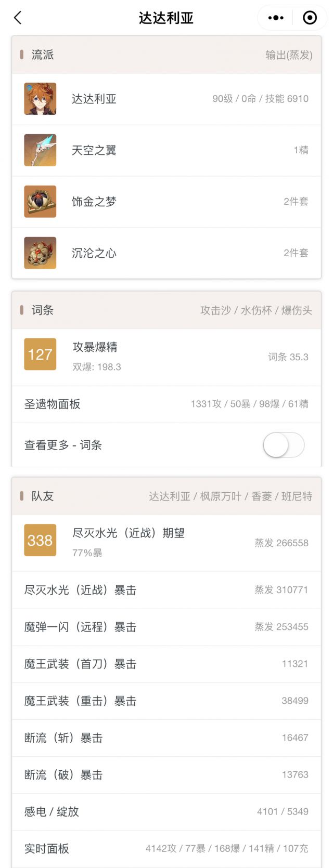Select the 圣遗物面板 row

click(x=166, y=404)
